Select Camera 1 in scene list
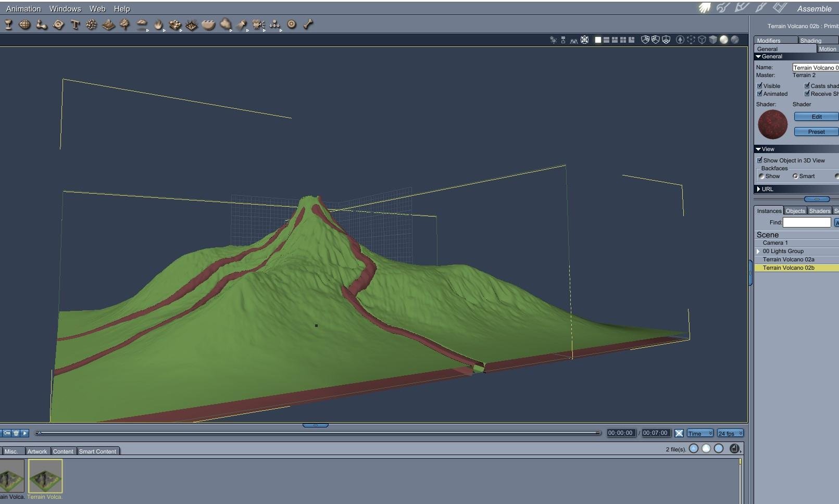The width and height of the screenshot is (839, 504). click(796, 243)
